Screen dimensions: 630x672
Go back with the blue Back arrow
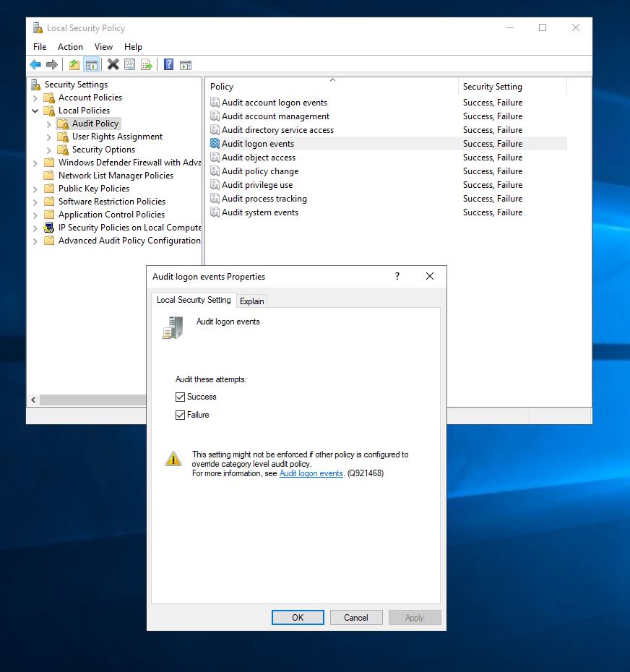pyautogui.click(x=35, y=65)
